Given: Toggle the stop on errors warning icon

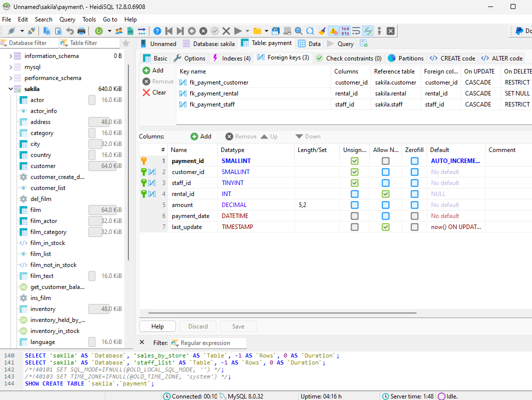Looking at the screenshot, I should 334,31.
